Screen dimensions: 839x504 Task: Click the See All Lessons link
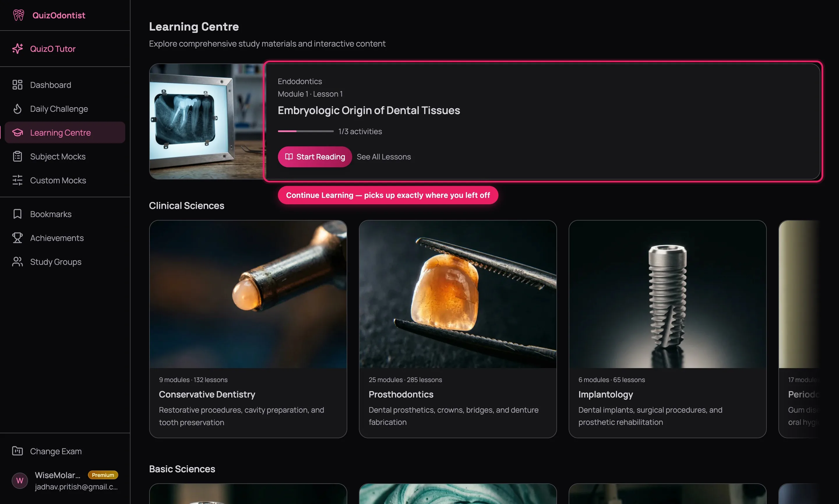(383, 157)
